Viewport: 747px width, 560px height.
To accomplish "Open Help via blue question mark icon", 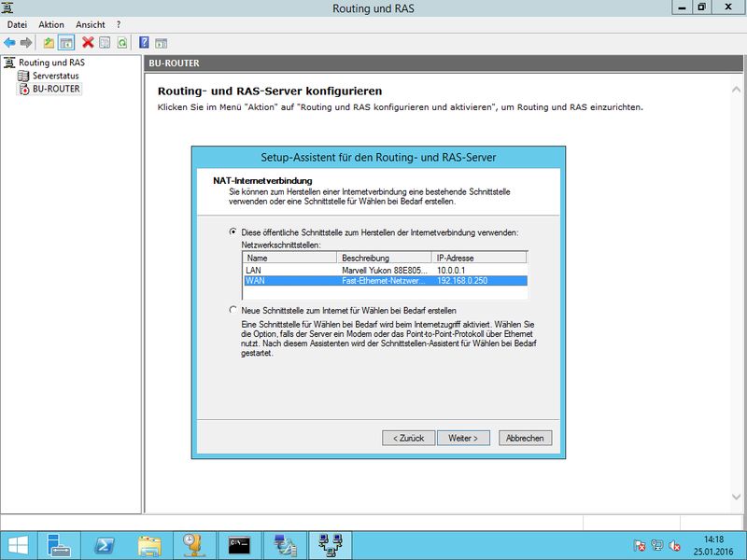I will pyautogui.click(x=145, y=42).
